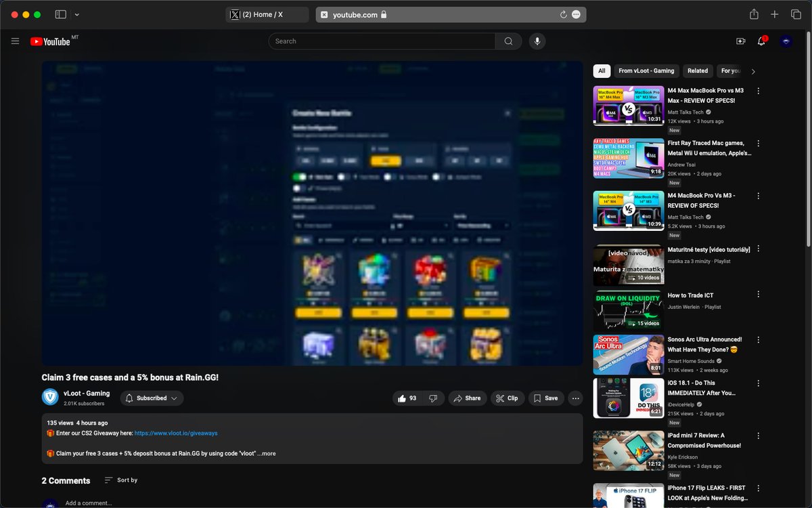The image size is (812, 508).
Task: Open the Safari Share button
Action: click(754, 14)
